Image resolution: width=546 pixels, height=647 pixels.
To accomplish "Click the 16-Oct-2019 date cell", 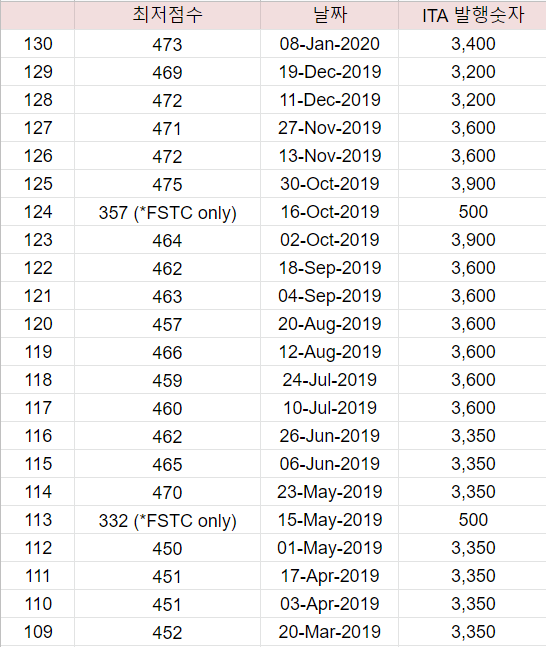I will 329,212.
